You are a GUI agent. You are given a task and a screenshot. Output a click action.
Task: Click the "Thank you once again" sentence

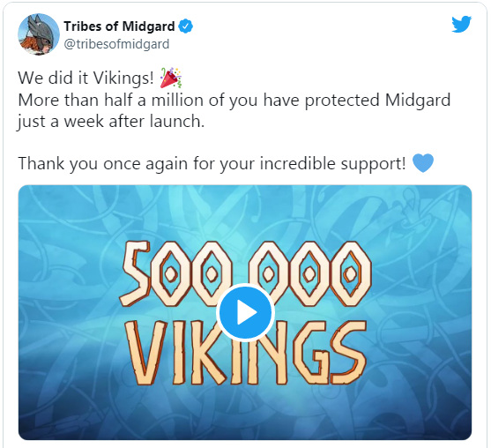click(x=212, y=163)
